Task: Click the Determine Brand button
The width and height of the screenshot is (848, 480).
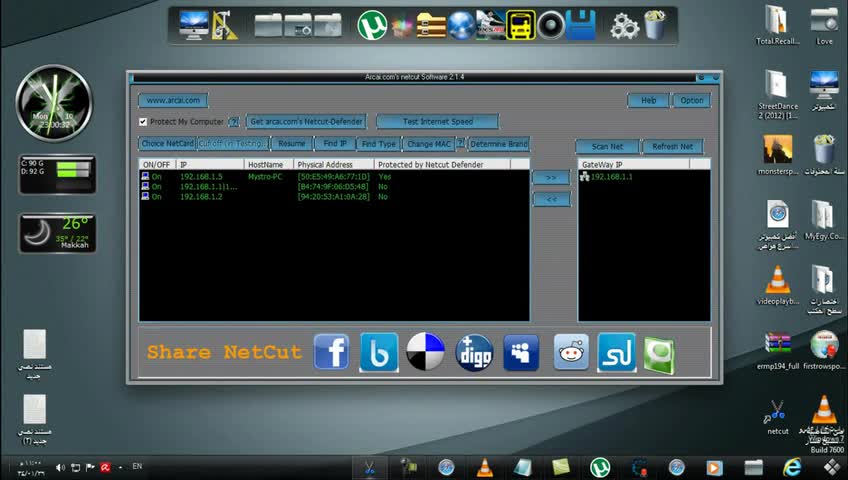Action: (499, 144)
